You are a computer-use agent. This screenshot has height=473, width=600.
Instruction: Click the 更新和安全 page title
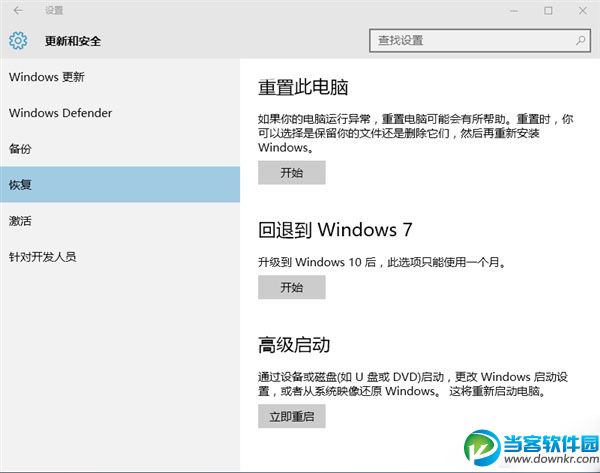coord(73,41)
